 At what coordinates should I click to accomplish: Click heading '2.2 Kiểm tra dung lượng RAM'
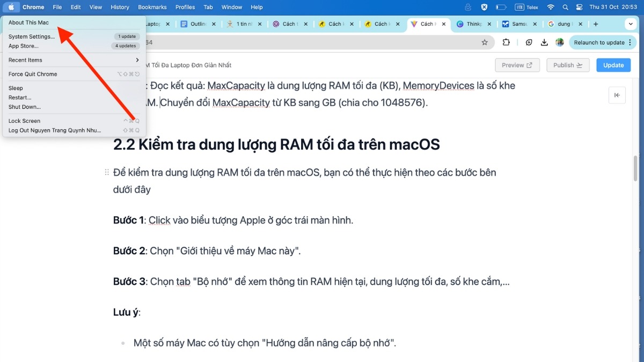(x=276, y=144)
